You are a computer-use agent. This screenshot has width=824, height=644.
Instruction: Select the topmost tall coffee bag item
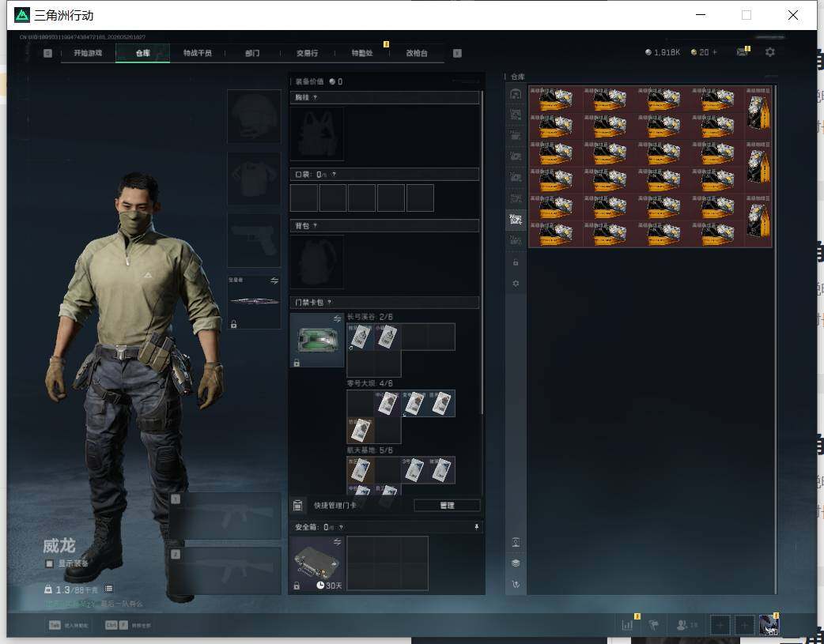[758, 112]
